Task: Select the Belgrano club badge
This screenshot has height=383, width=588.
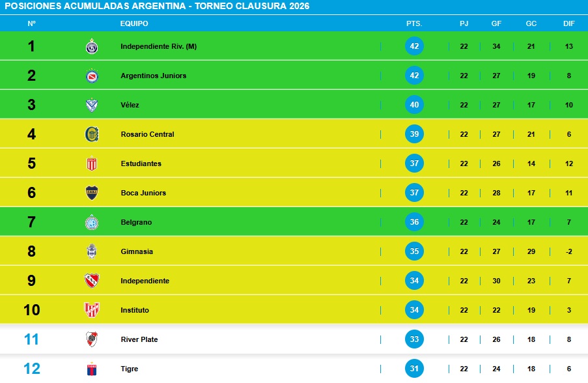Action: point(92,222)
